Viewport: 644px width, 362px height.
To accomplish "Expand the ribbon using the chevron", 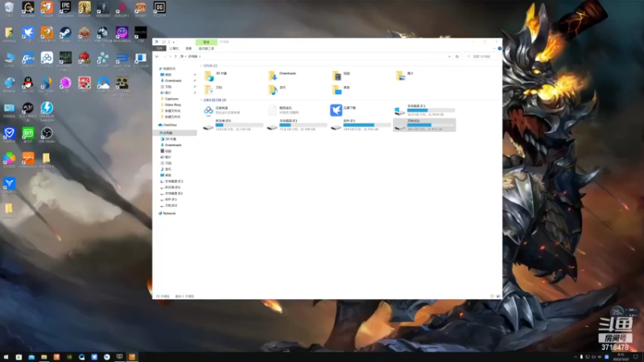I will (494, 48).
